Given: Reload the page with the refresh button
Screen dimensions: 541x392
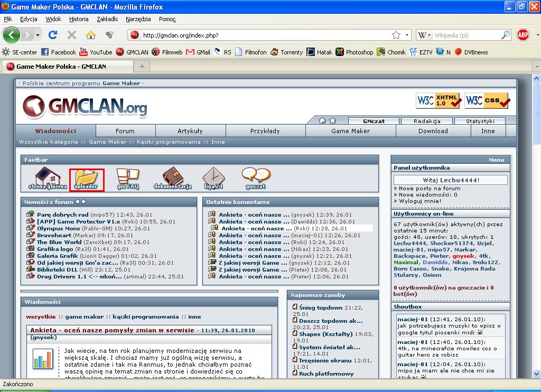Looking at the screenshot, I should pyautogui.click(x=53, y=35).
